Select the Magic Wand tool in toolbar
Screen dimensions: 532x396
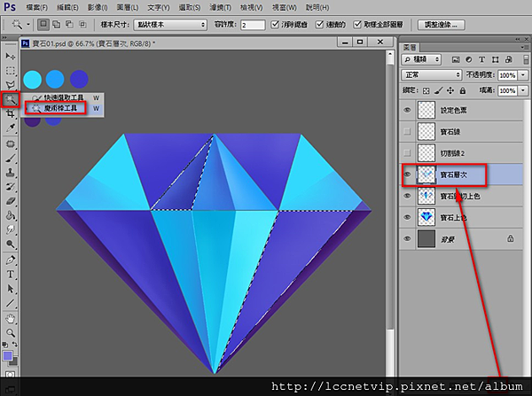(x=11, y=100)
